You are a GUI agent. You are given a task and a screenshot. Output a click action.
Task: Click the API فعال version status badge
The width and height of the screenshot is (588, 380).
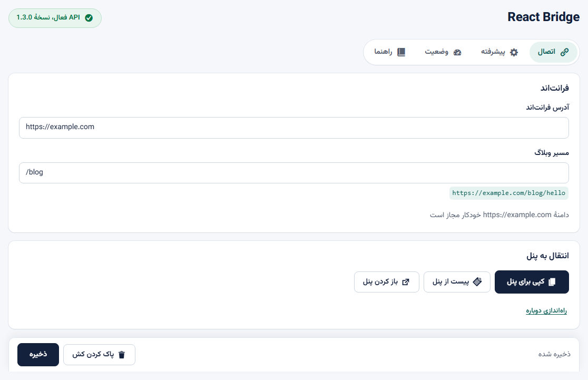(55, 18)
